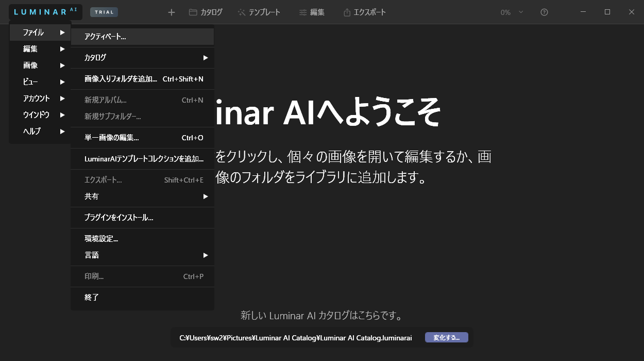Click the help question mark icon
The height and width of the screenshot is (361, 644).
pos(544,12)
